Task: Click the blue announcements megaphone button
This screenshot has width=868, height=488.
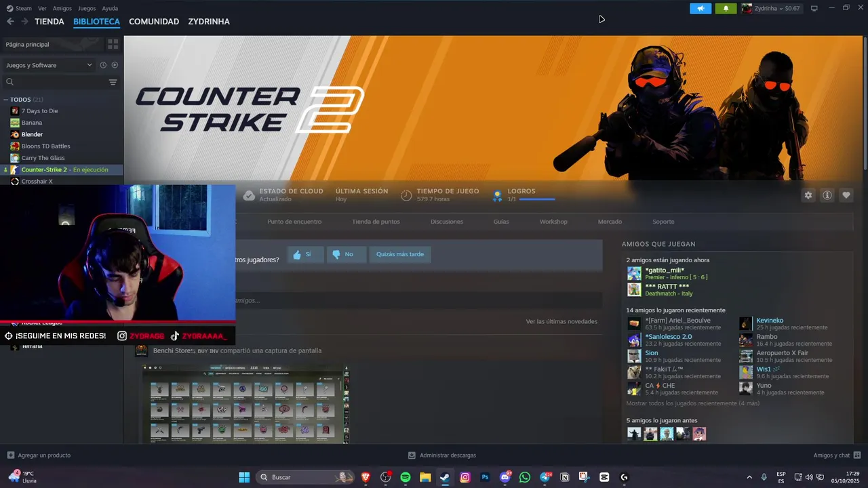Action: point(701,8)
